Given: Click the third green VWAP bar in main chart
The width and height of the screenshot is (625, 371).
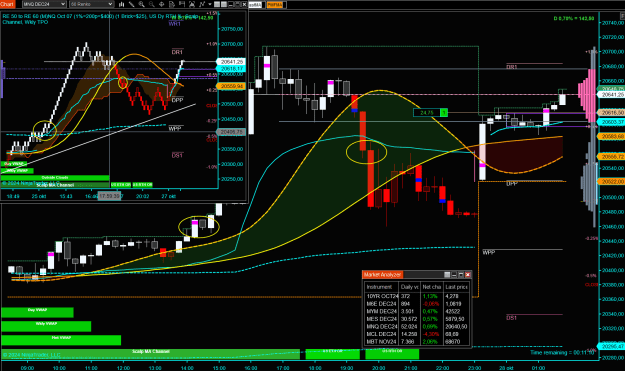Looking at the screenshot, I should 61,340.
